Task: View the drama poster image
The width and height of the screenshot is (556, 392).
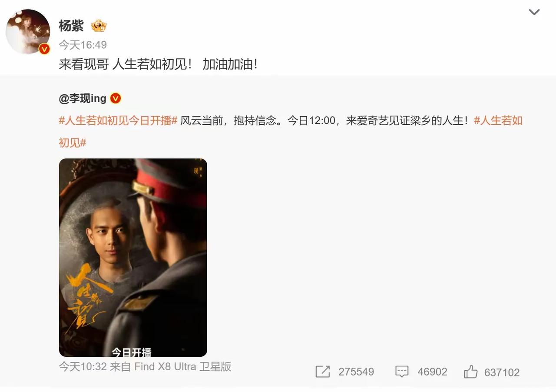Action: point(133,258)
